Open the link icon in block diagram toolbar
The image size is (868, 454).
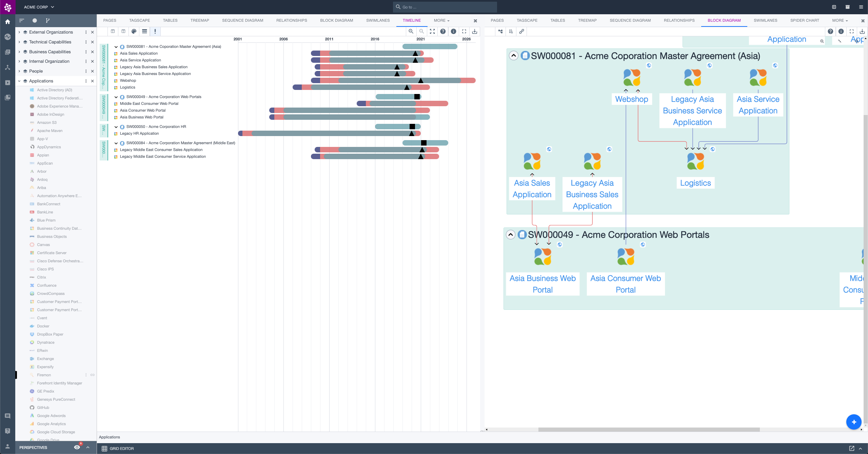(521, 31)
